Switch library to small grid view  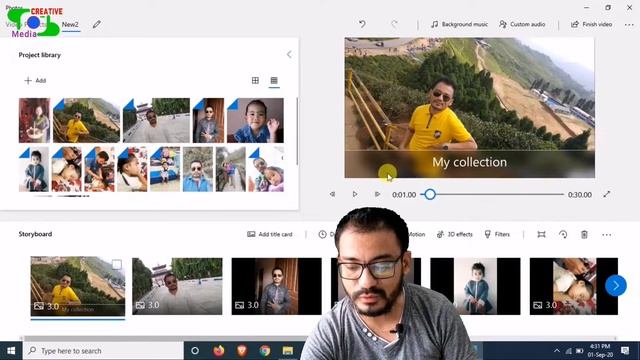tap(274, 80)
